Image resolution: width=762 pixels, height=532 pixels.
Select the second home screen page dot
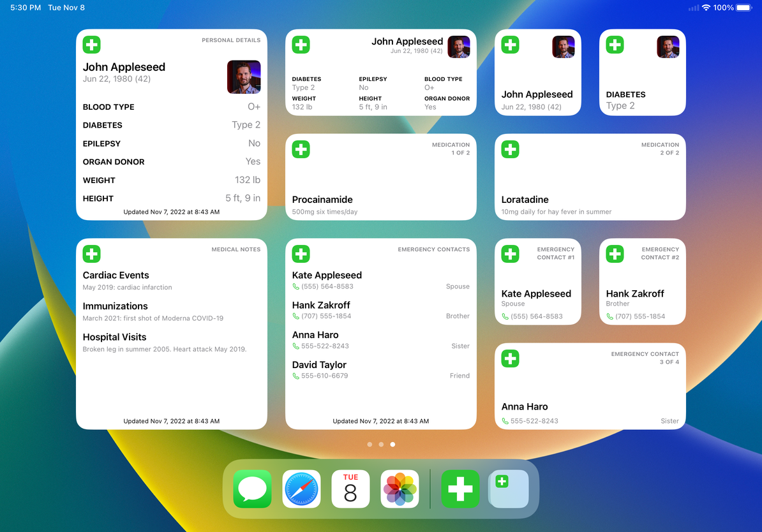(381, 445)
